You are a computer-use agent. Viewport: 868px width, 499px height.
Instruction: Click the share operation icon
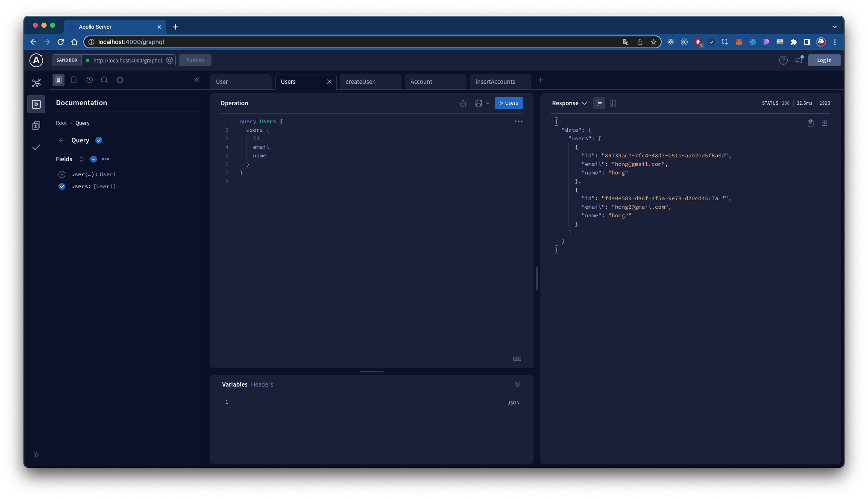[x=463, y=103]
